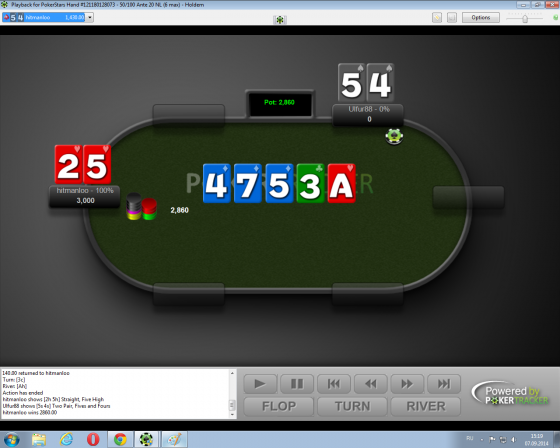This screenshot has width=560, height=448.
Task: Open the Options button
Action: pos(481,18)
